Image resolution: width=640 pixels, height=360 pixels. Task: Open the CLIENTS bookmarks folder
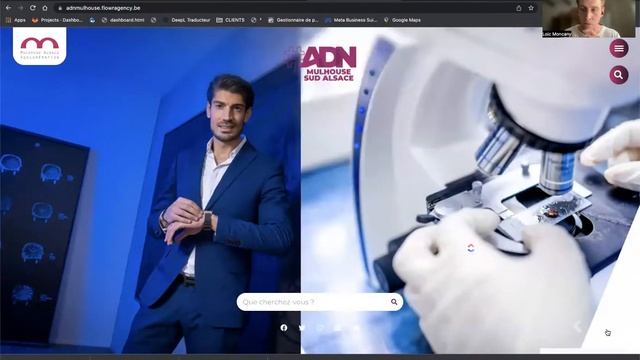click(x=230, y=20)
